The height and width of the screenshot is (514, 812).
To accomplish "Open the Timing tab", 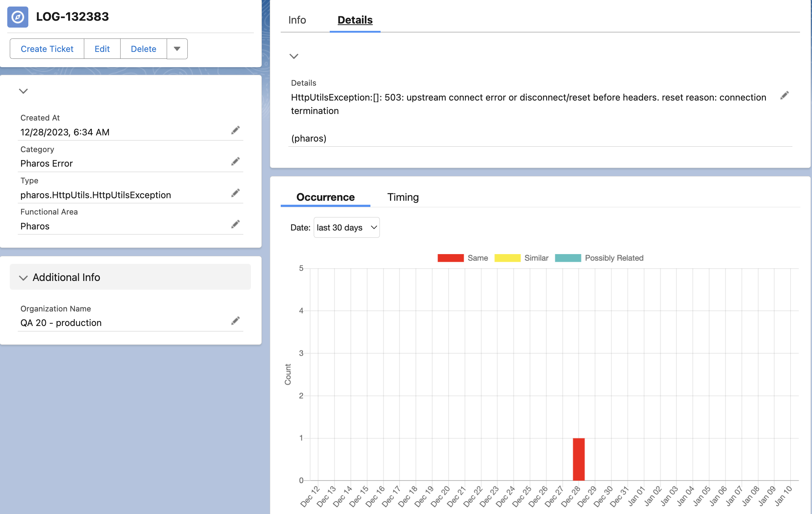I will point(403,197).
